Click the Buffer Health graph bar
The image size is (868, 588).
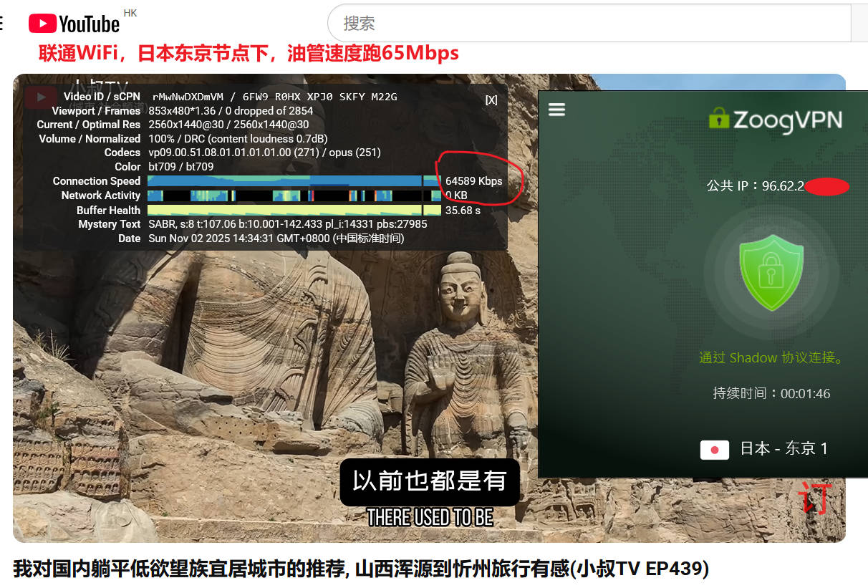click(294, 210)
